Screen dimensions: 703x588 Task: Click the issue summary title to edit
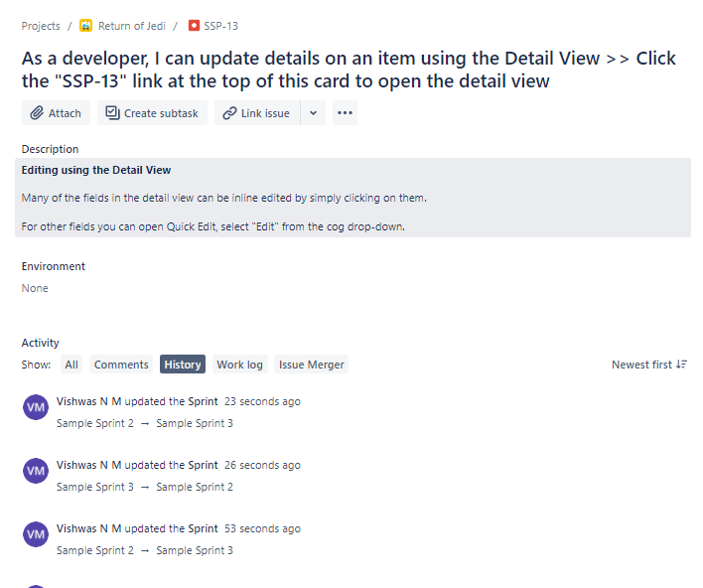pos(349,70)
